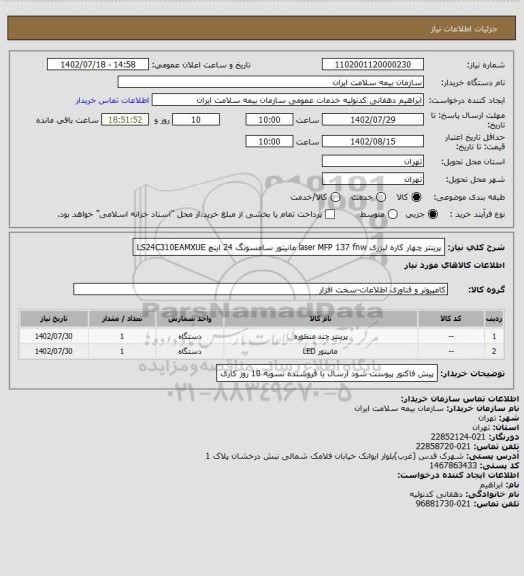Viewport: 524px width, 576px height.
Task: Click need date 1402/07/30 in row 1
Action: [x=54, y=336]
